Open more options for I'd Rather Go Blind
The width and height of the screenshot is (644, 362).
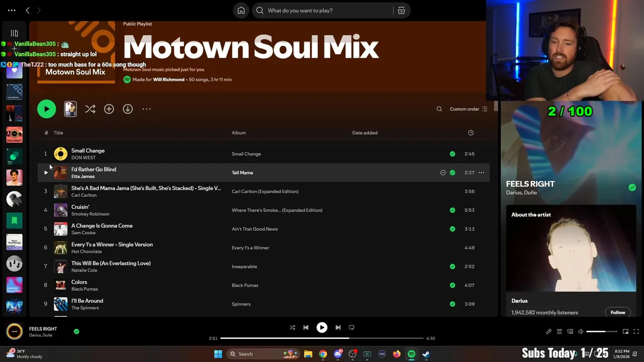[481, 172]
